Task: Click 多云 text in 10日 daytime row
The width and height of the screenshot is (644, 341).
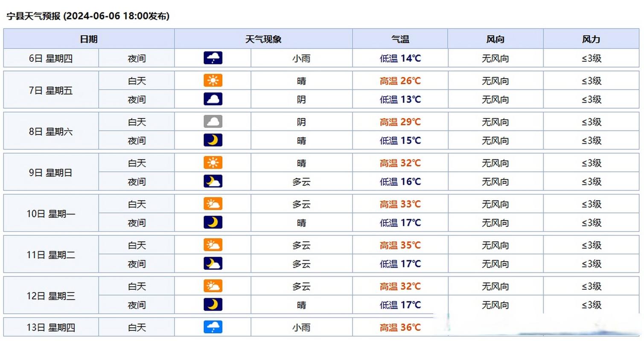Action: 301,205
